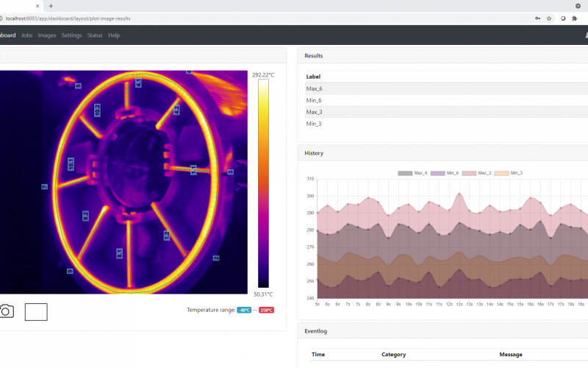Viewport: 588px width, 368px height.
Task: Click the 550°C maximum temperature badge
Action: (266, 310)
